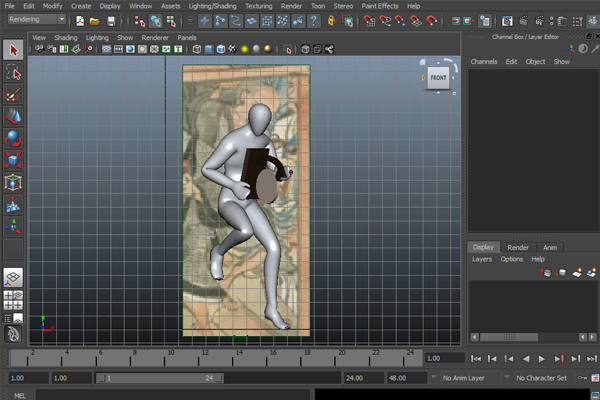This screenshot has width=600, height=400.
Task: Expand the selection mask dropdown arrow
Action: tap(190, 21)
